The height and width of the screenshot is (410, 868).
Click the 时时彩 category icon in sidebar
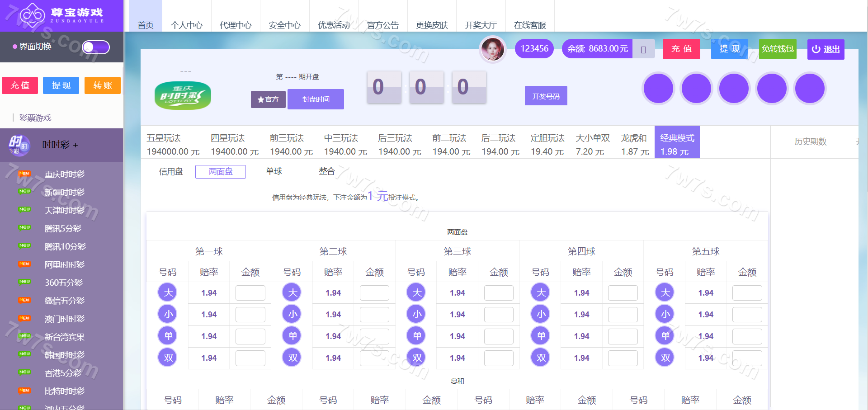pyautogui.click(x=19, y=145)
